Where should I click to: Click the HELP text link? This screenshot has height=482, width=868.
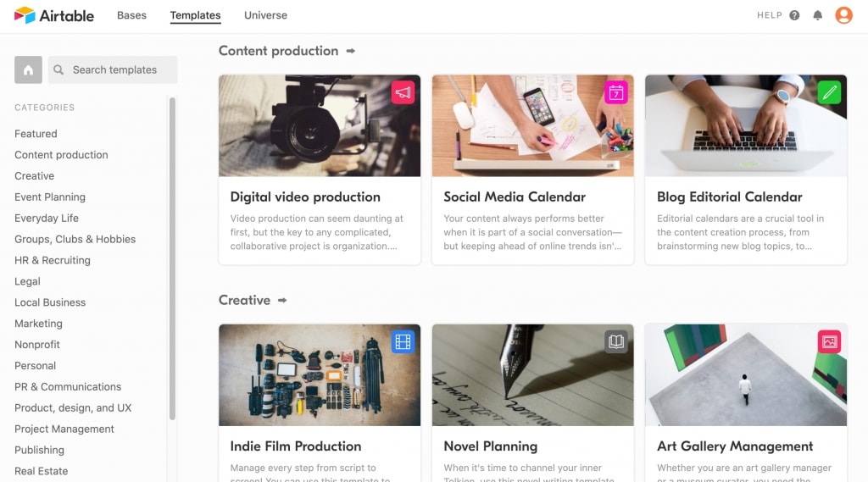tap(770, 15)
